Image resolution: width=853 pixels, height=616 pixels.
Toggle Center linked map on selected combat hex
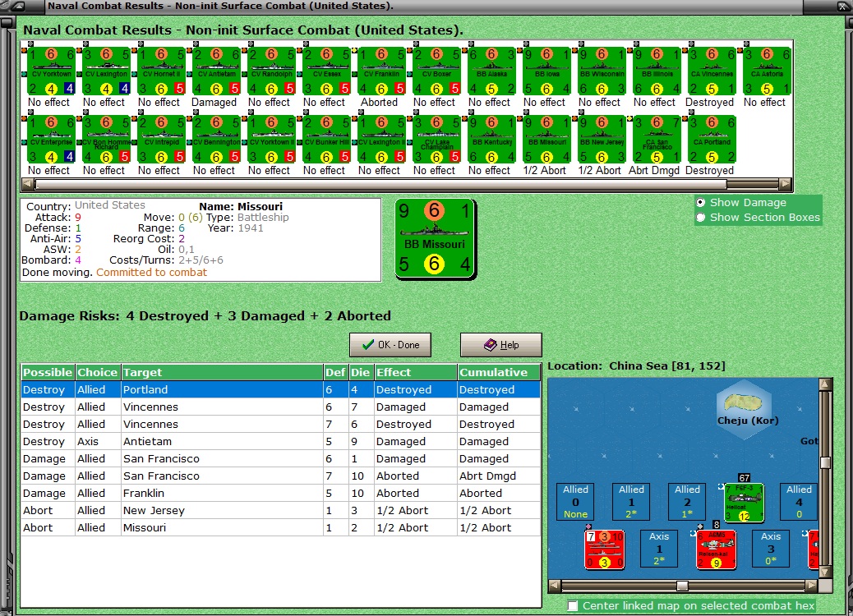[572, 605]
